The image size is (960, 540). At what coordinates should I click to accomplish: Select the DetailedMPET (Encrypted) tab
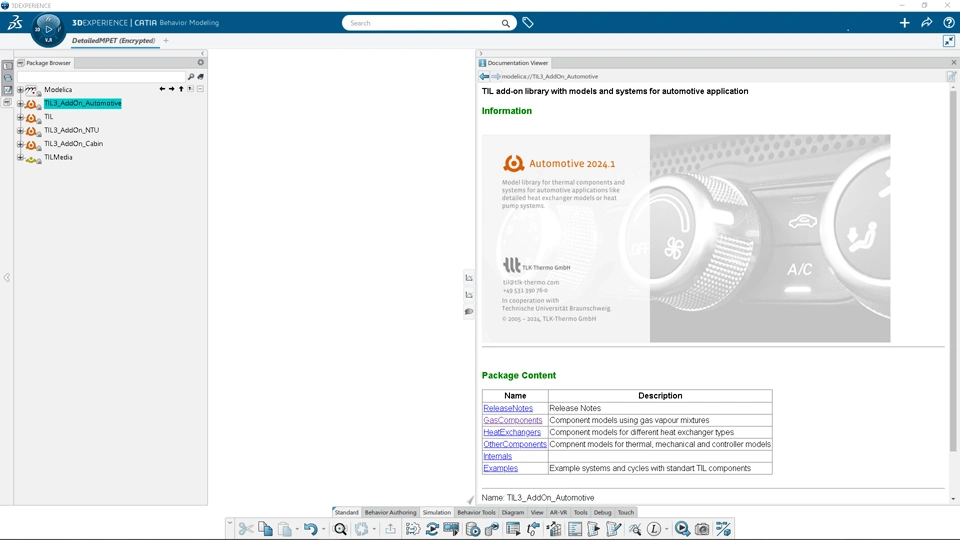113,40
